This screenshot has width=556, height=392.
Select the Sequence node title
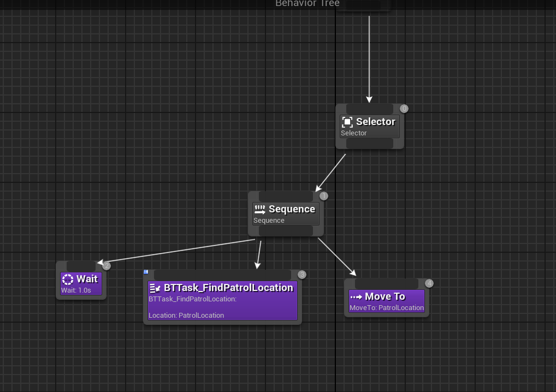pyautogui.click(x=292, y=209)
